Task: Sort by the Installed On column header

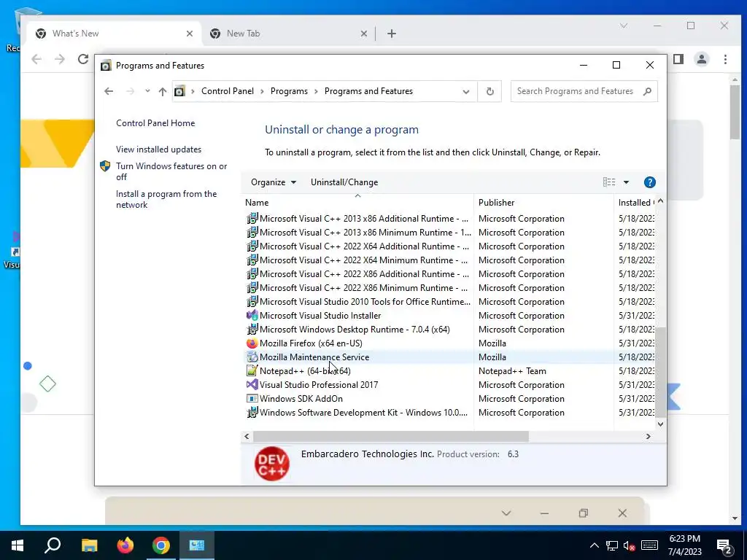Action: pos(635,203)
